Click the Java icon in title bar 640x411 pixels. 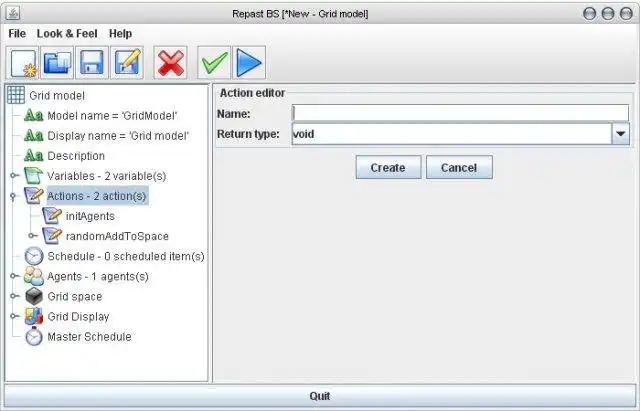click(13, 14)
